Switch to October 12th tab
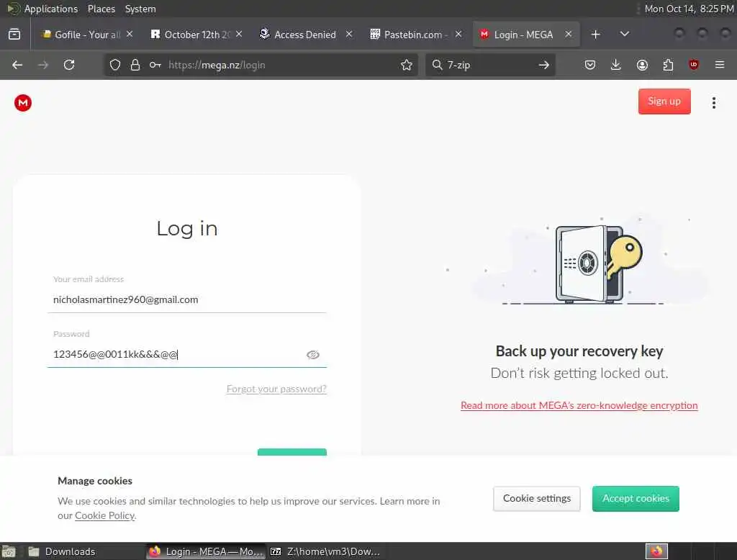 pyautogui.click(x=196, y=35)
